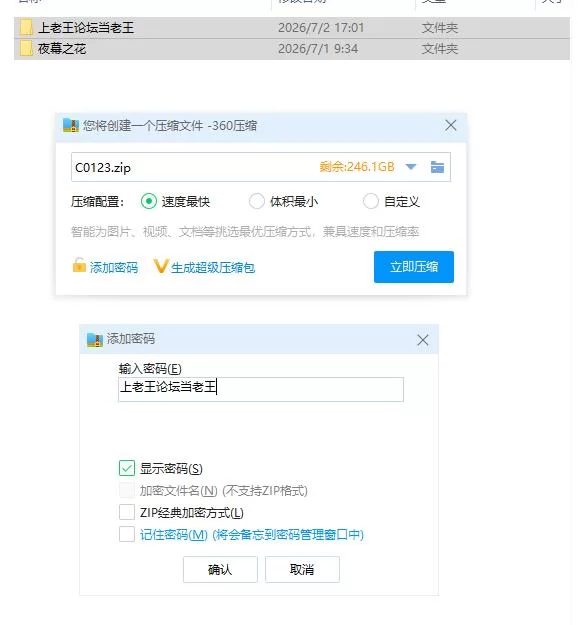Viewport: 578px width, 625px height.
Task: Click the gold V super archive icon
Action: (160, 266)
